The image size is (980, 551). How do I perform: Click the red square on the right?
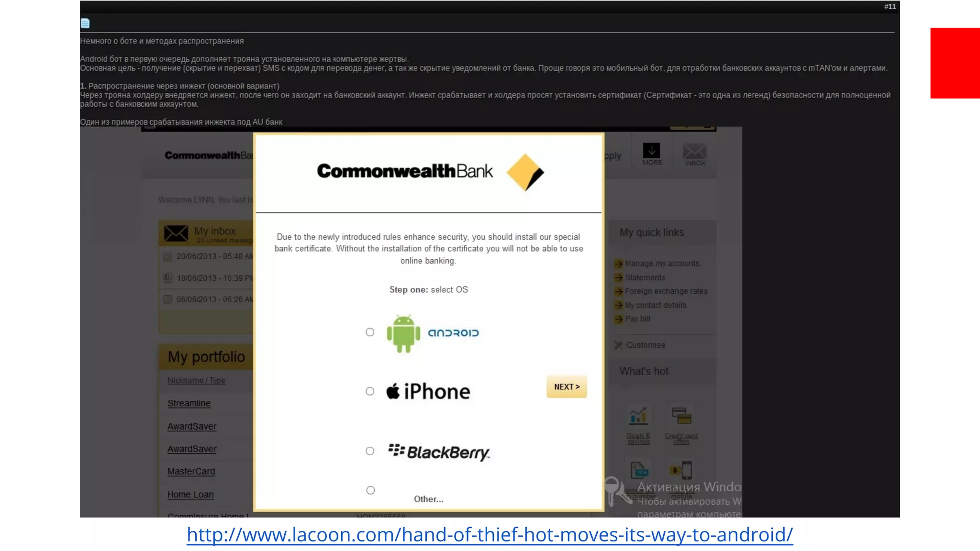(955, 63)
